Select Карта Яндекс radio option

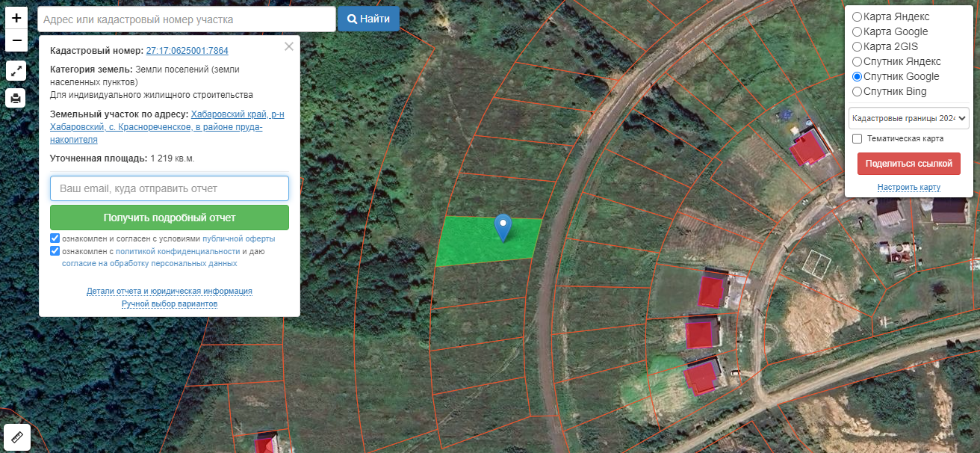(857, 16)
